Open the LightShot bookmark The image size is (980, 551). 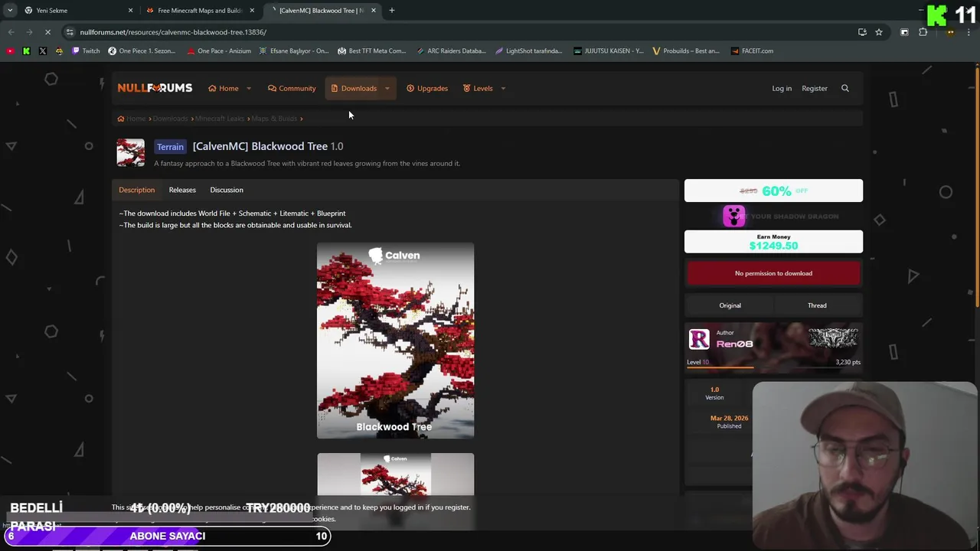(x=529, y=51)
